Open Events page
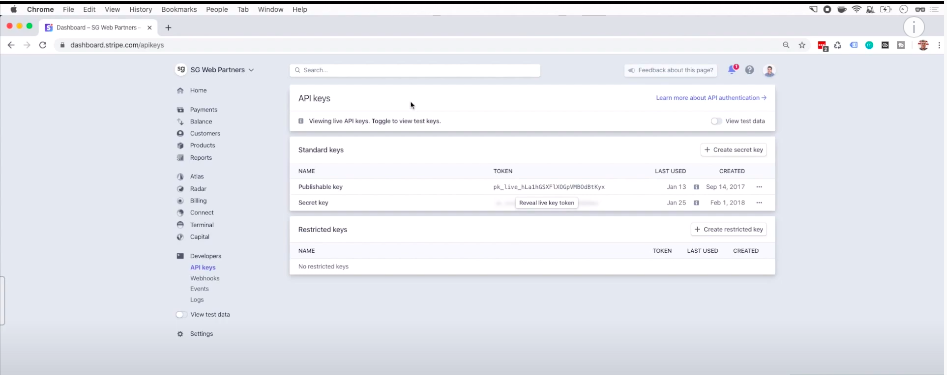The width and height of the screenshot is (947, 375). pos(199,289)
